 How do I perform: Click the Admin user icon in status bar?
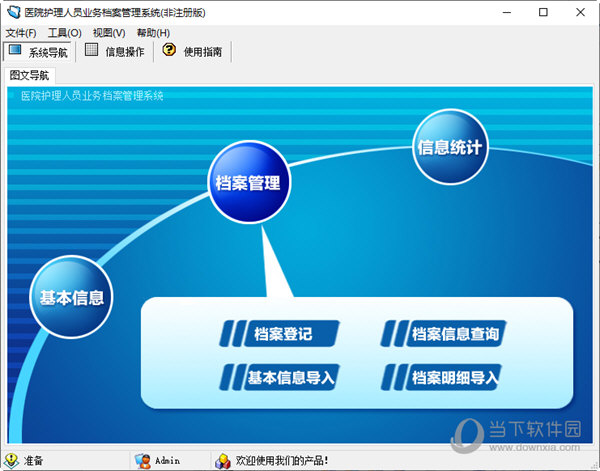tap(144, 461)
